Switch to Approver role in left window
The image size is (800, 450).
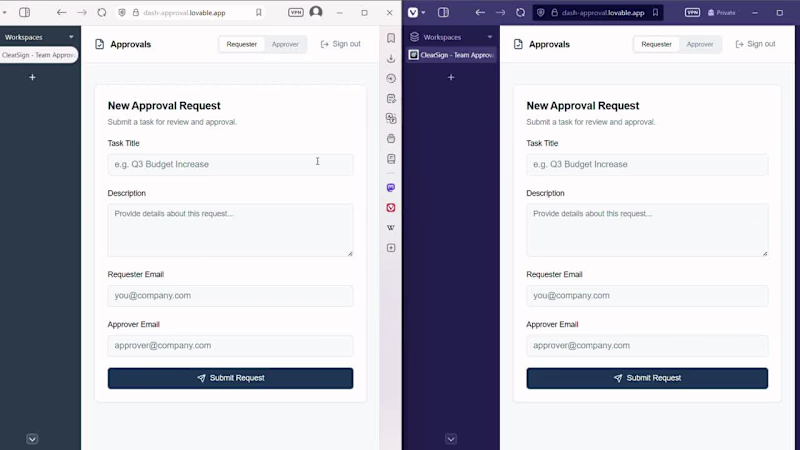285,44
